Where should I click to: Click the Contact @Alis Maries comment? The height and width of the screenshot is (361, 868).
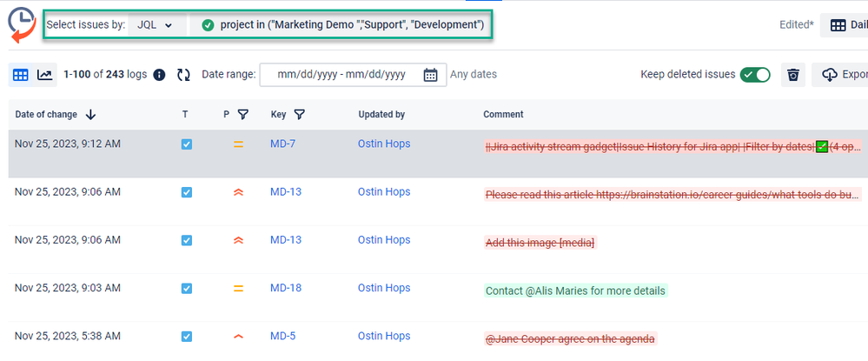pyautogui.click(x=576, y=291)
